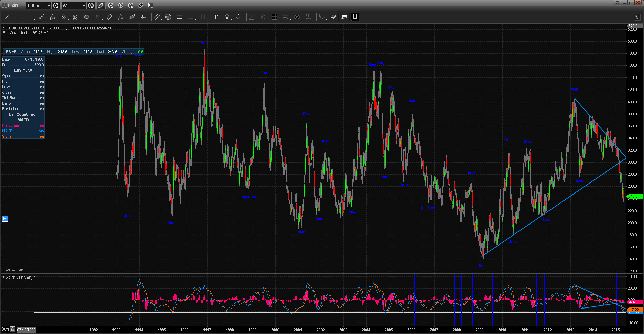The height and width of the screenshot is (334, 644).
Task: Click the Dyn label at bottom left
Action: click(x=5, y=330)
